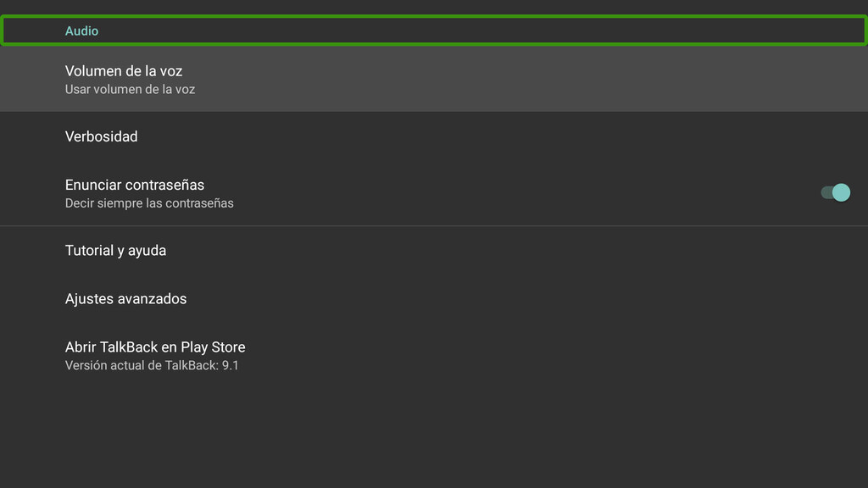Open Ajustes avanzados

(434, 299)
